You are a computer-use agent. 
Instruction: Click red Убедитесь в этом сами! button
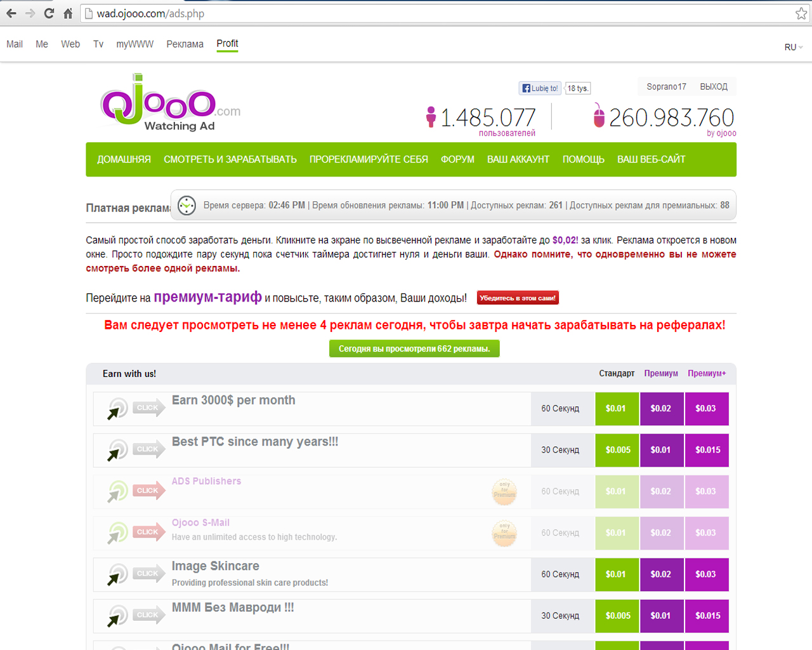click(x=518, y=298)
